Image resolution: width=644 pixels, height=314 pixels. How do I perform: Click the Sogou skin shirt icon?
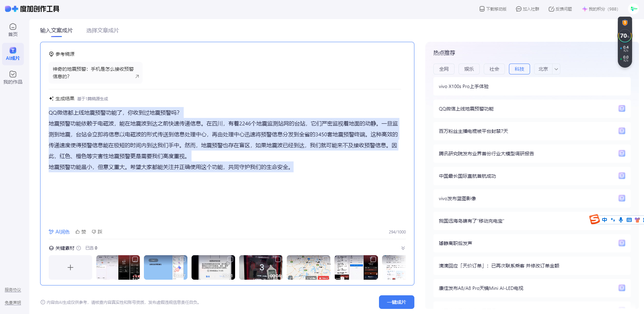(x=637, y=220)
